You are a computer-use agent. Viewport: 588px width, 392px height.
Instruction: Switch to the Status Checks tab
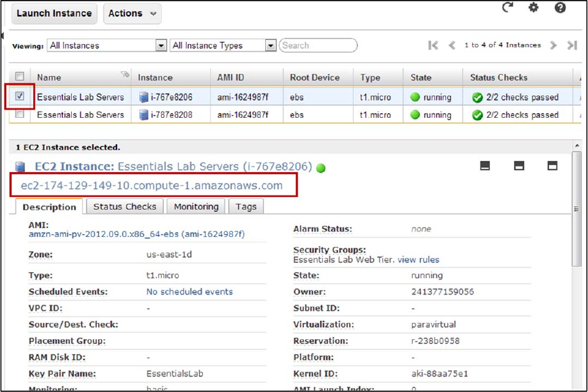tap(125, 206)
